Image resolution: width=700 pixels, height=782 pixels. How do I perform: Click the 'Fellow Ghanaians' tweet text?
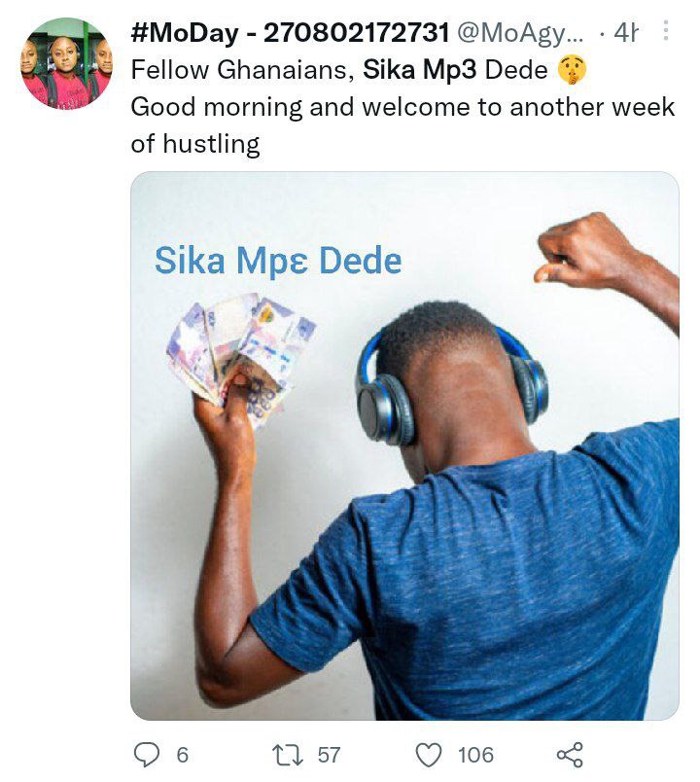click(242, 69)
